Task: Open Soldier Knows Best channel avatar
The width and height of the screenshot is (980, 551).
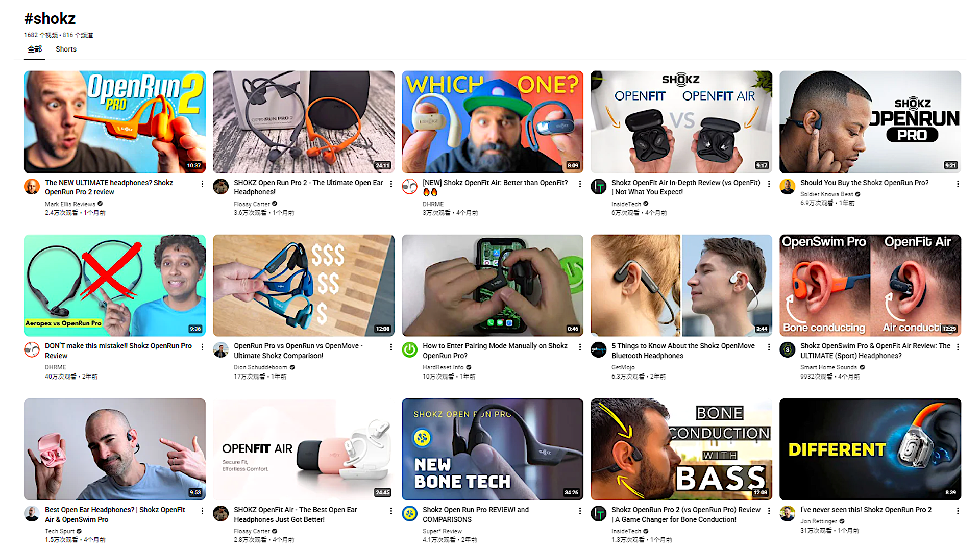Action: (x=788, y=187)
